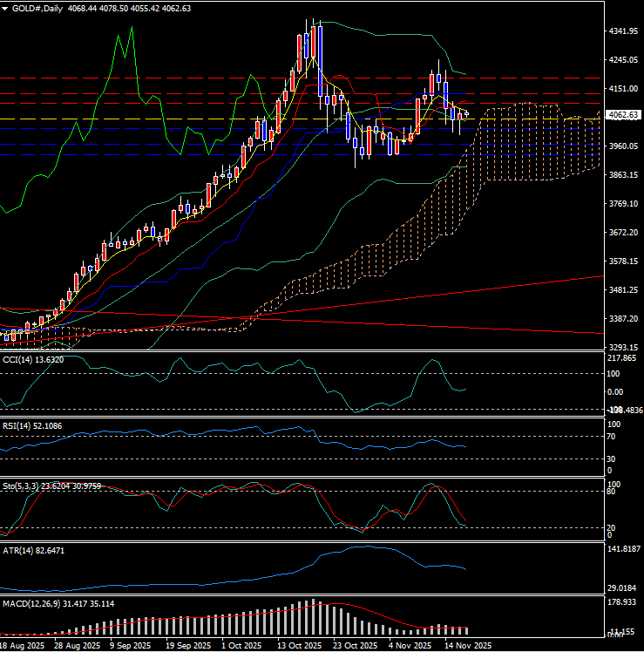Image resolution: width=644 pixels, height=652 pixels.
Task: Click the 3293.15 level on the price axis
Action: 622,347
